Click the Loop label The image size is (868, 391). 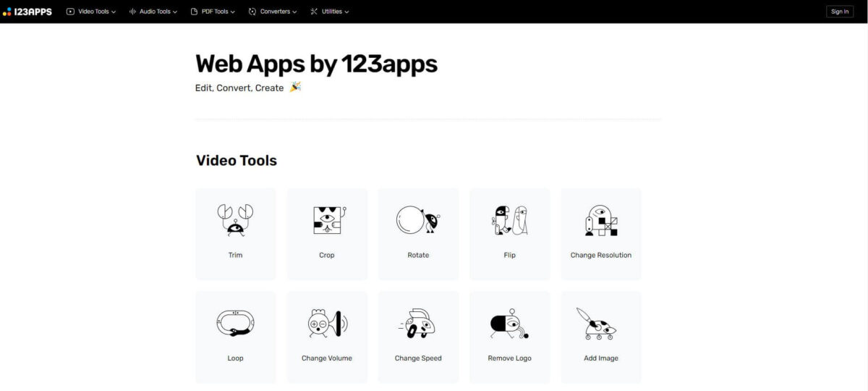pyautogui.click(x=235, y=358)
